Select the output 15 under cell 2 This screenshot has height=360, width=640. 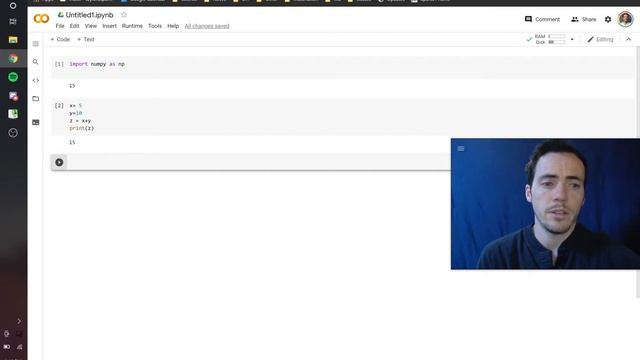72,142
